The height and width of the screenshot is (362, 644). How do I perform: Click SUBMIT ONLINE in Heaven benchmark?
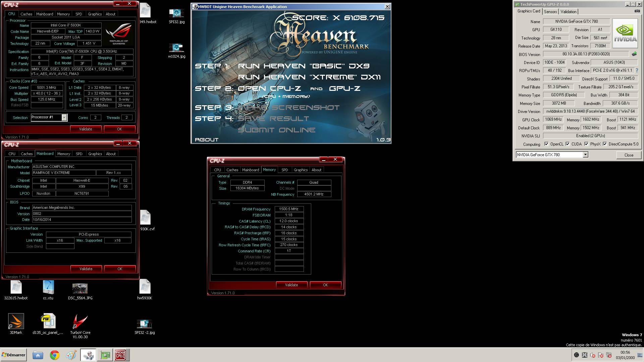(x=277, y=130)
